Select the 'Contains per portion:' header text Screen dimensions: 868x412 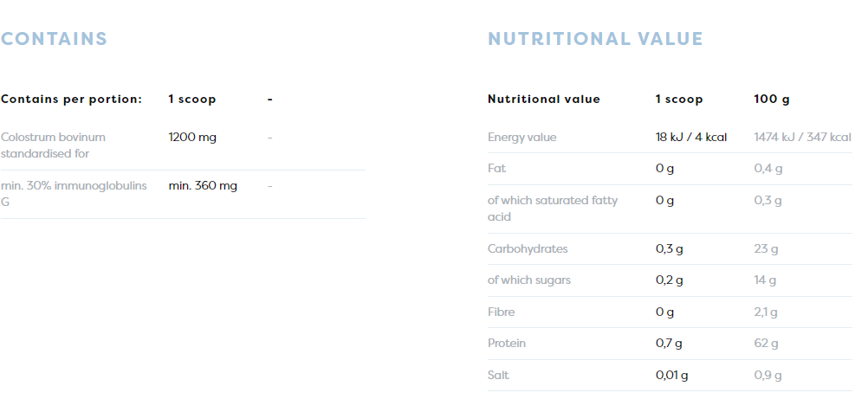tap(71, 100)
